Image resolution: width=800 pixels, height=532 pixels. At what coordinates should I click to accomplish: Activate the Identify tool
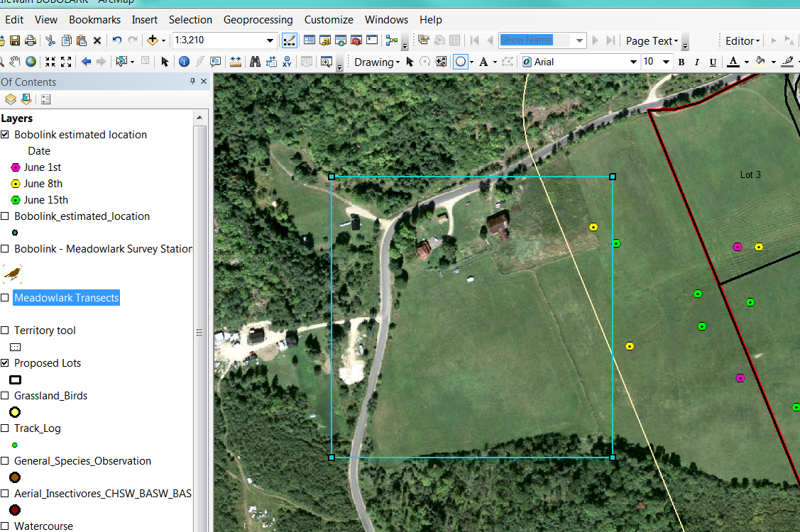point(184,62)
